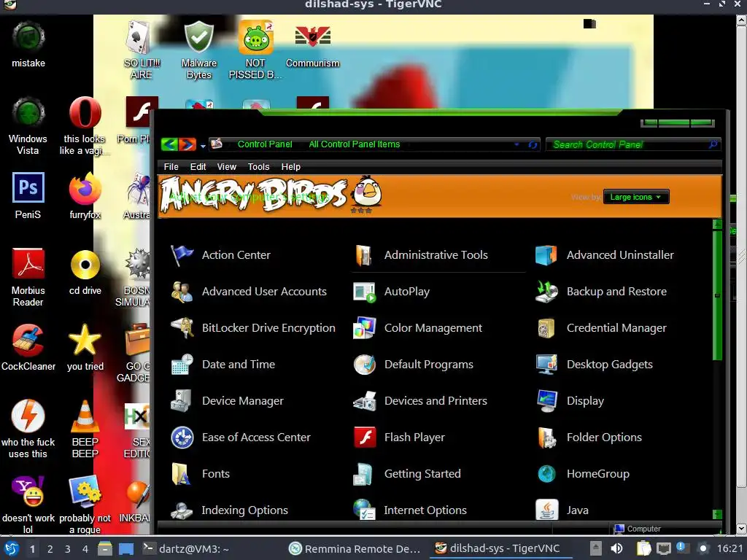The height and width of the screenshot is (560, 747).
Task: Click the BEEP BEEP VLC cone icon
Action: [85, 429]
